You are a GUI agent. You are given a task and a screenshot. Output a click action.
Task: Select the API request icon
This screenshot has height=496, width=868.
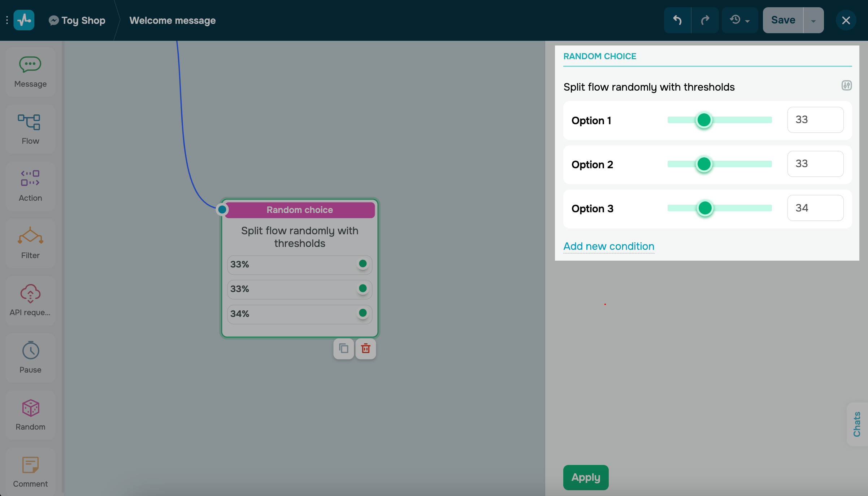pos(30,293)
